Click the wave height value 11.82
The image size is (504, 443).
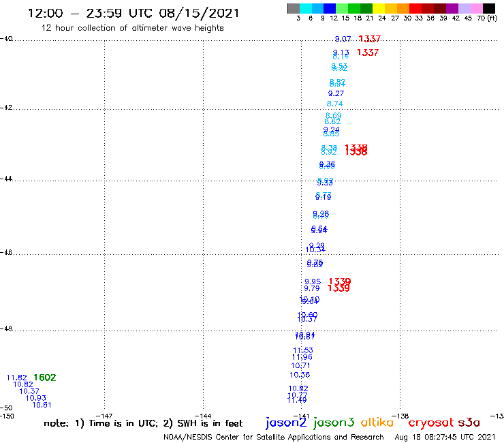tap(17, 378)
